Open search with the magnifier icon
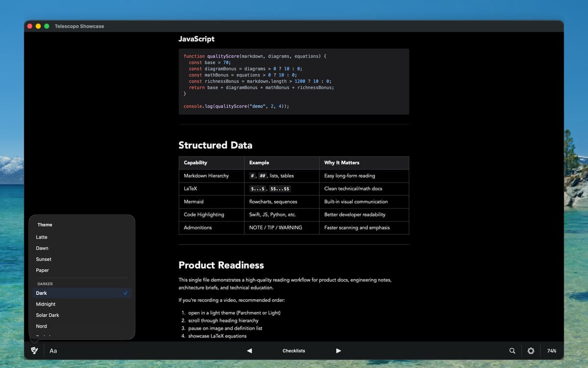588x368 pixels. [512, 351]
